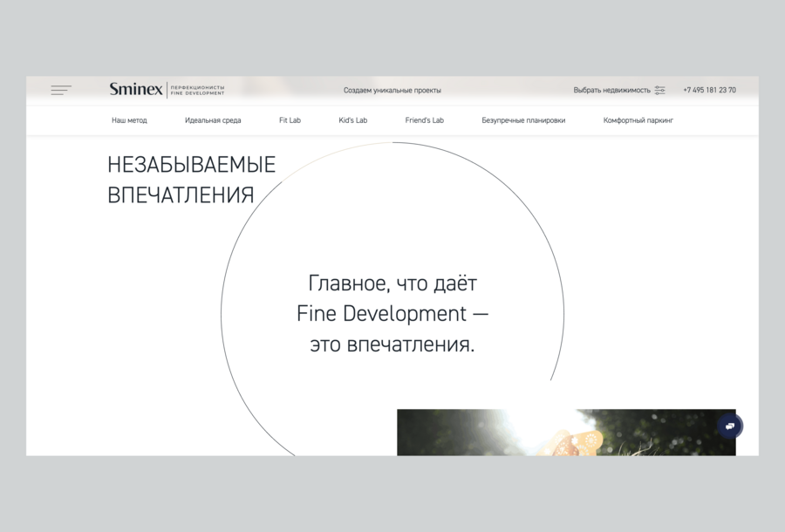785x532 pixels.
Task: Go to Наш метод section
Action: (129, 120)
